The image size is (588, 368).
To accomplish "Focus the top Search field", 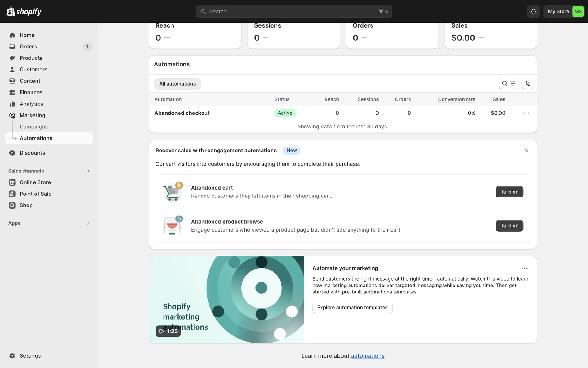I will pyautogui.click(x=293, y=11).
